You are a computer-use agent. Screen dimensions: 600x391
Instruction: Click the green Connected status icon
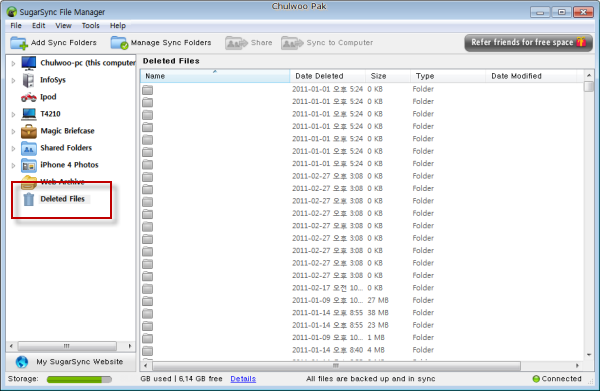536,379
